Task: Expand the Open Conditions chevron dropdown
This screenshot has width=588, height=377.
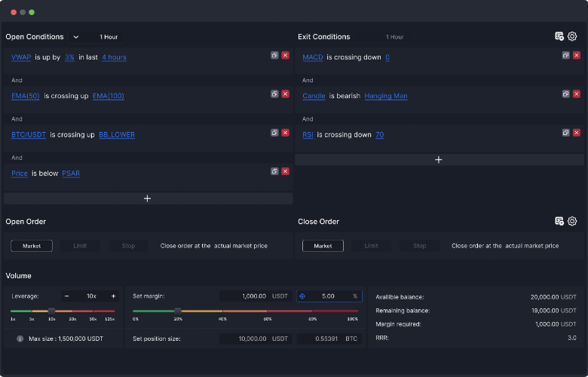Action: coord(75,37)
